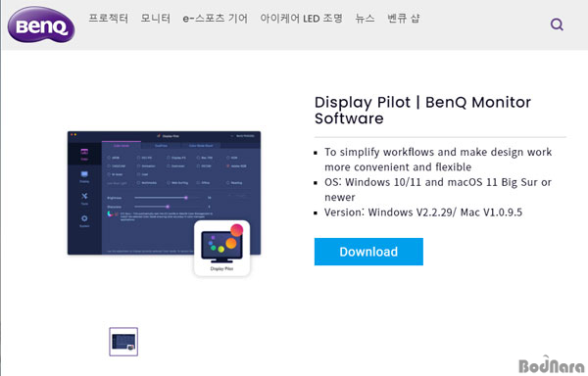588x376 pixels.
Task: Open the 프로젝터 menu
Action: [109, 18]
